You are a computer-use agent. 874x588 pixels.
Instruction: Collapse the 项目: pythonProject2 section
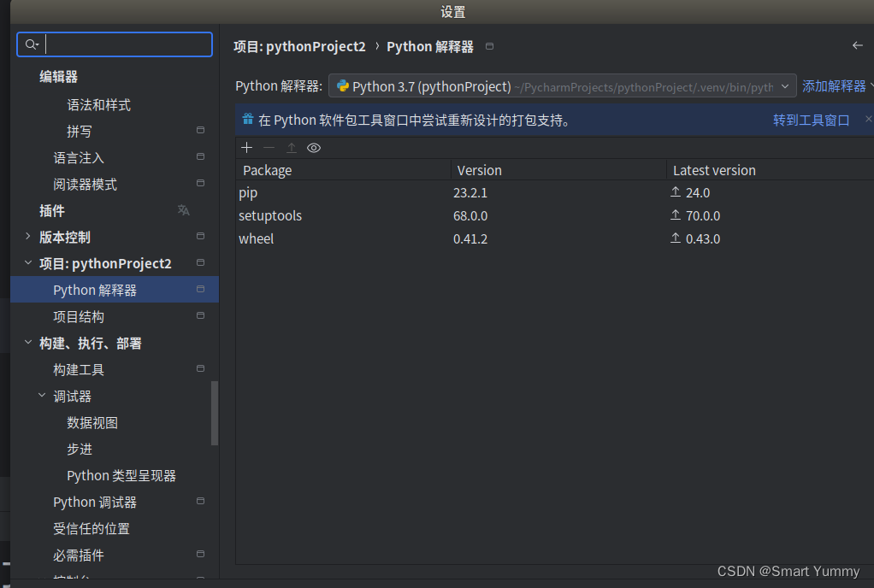click(x=27, y=263)
